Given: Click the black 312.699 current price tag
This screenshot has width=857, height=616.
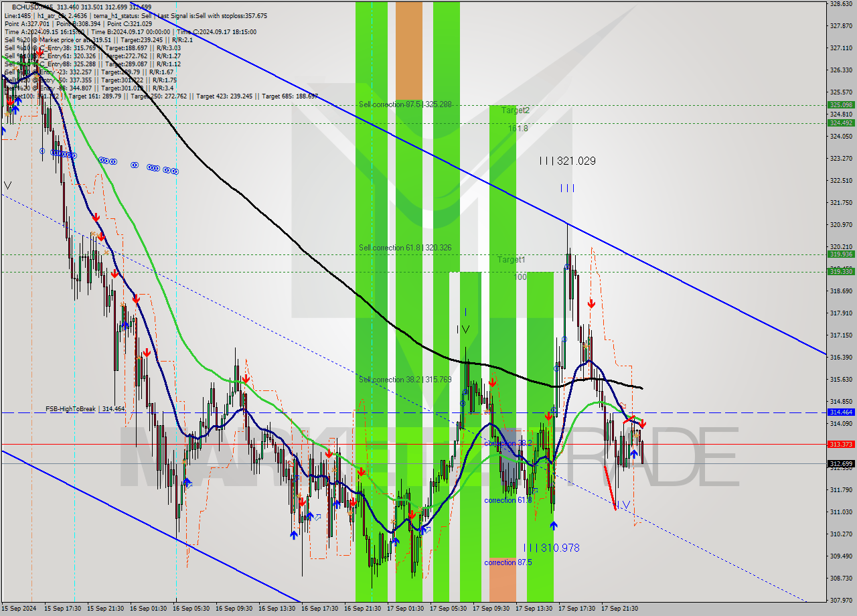Looking at the screenshot, I should coord(841,463).
